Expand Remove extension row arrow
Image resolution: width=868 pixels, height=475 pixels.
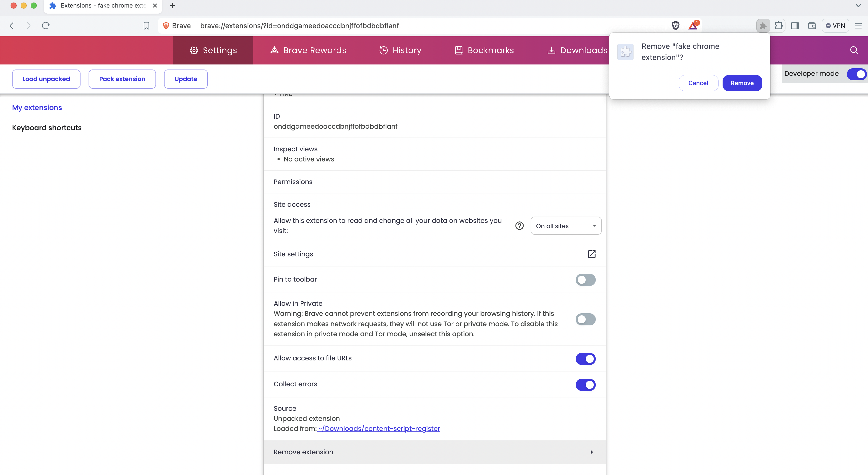[x=591, y=452]
